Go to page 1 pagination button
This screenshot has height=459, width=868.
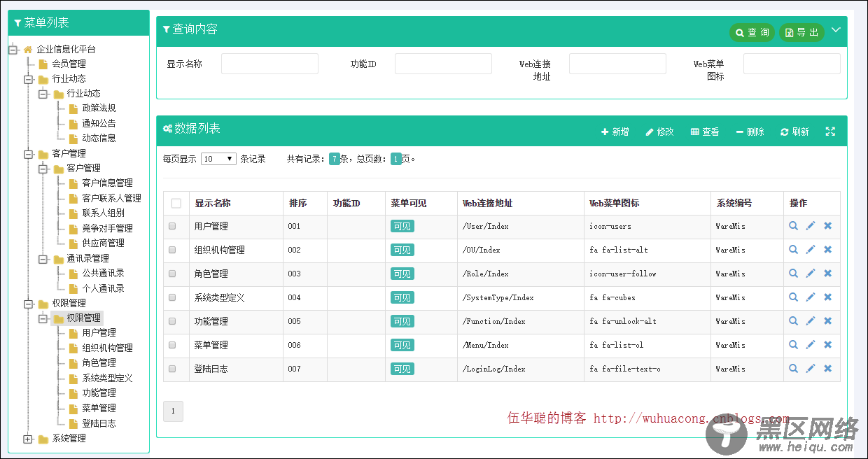[173, 411]
